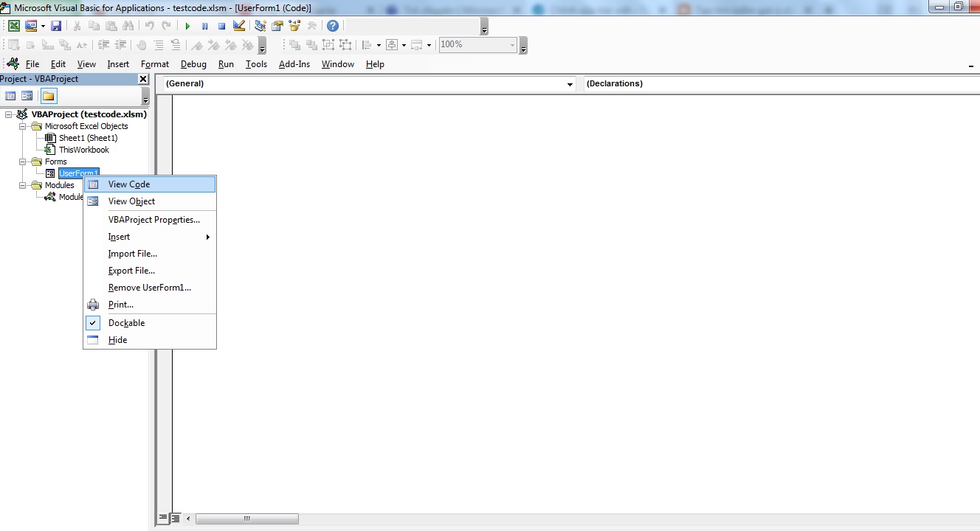Click the Ungroup controls icon
980x531 pixels.
point(345,45)
